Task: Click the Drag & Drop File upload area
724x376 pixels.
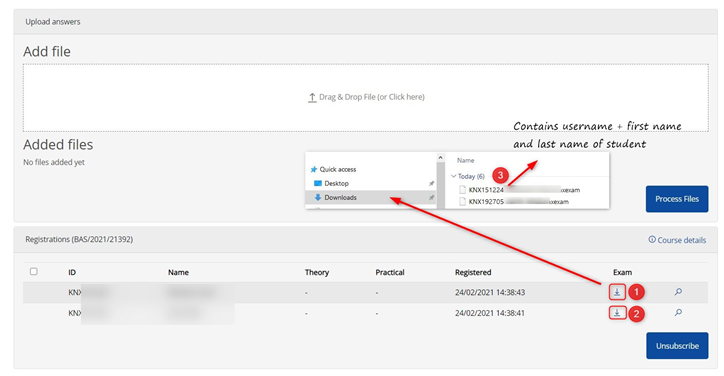Action: pyautogui.click(x=366, y=97)
